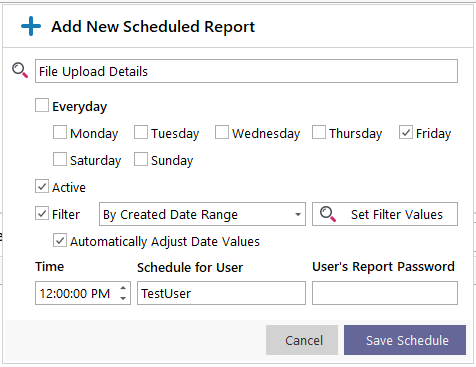
Task: Tick the Saturday checkbox
Action: [60, 159]
